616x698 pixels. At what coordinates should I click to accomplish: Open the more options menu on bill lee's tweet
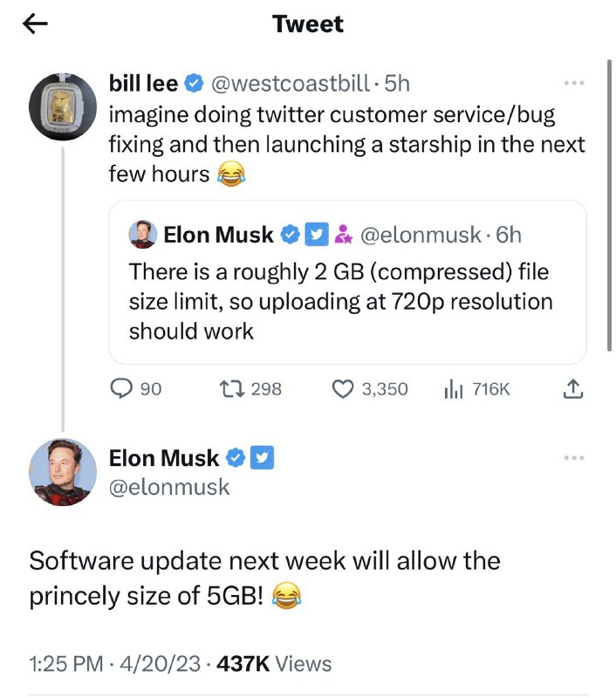coord(574,81)
